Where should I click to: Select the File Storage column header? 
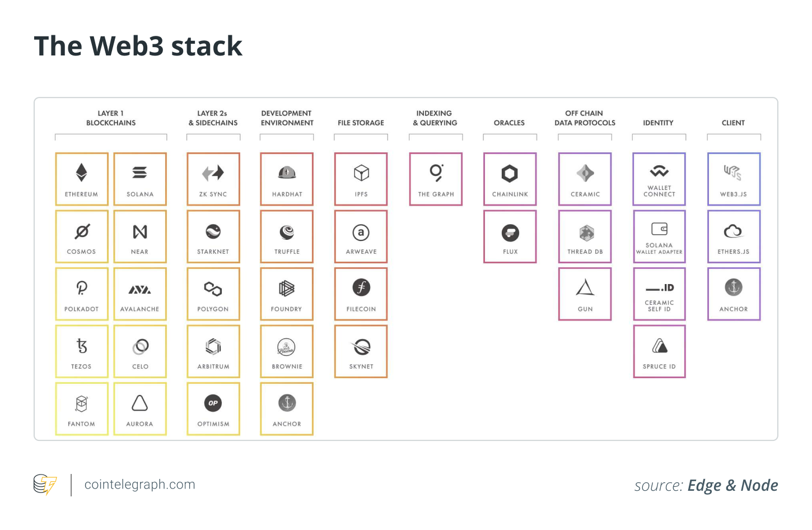point(361,123)
